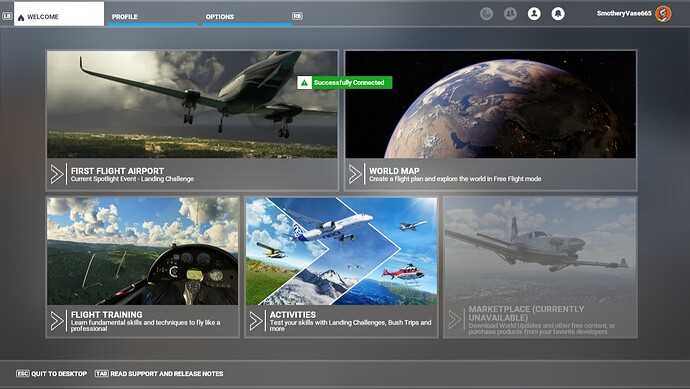Click the SmotheryVase665 username
The height and width of the screenshot is (389, 690).
pos(624,13)
